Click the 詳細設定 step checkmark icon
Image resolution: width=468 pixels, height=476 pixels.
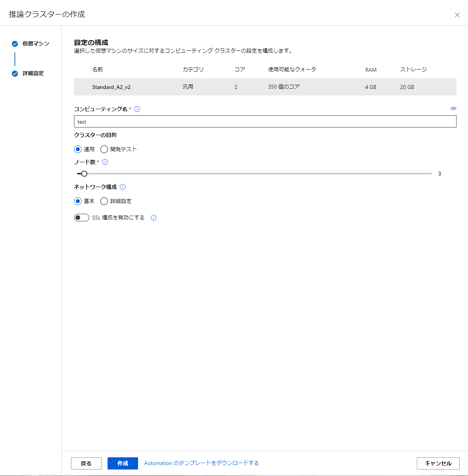15,74
